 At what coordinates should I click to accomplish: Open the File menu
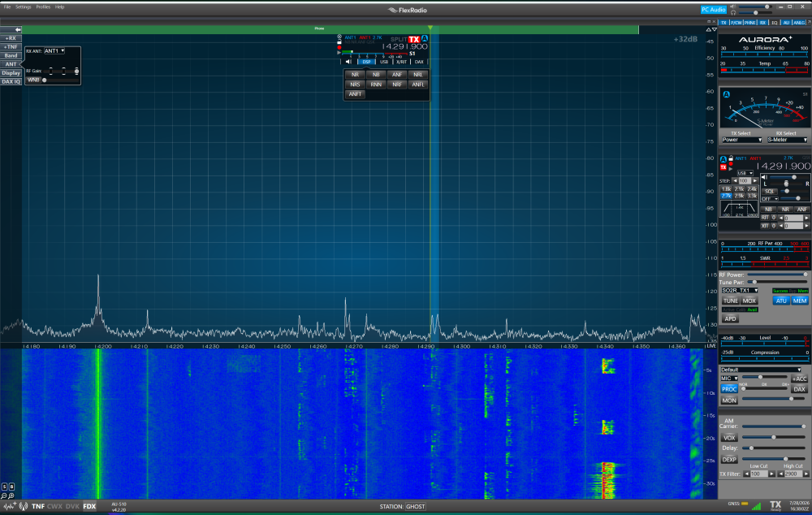[7, 6]
